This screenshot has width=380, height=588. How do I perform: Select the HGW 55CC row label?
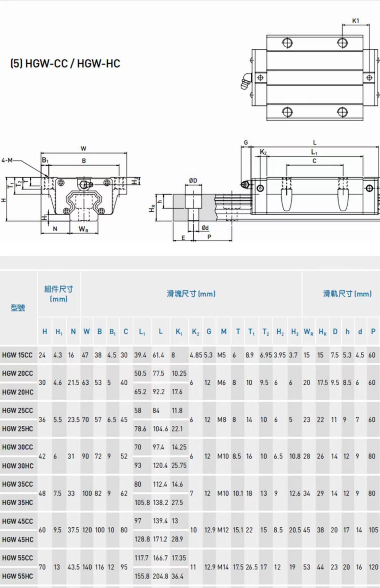pyautogui.click(x=17, y=558)
